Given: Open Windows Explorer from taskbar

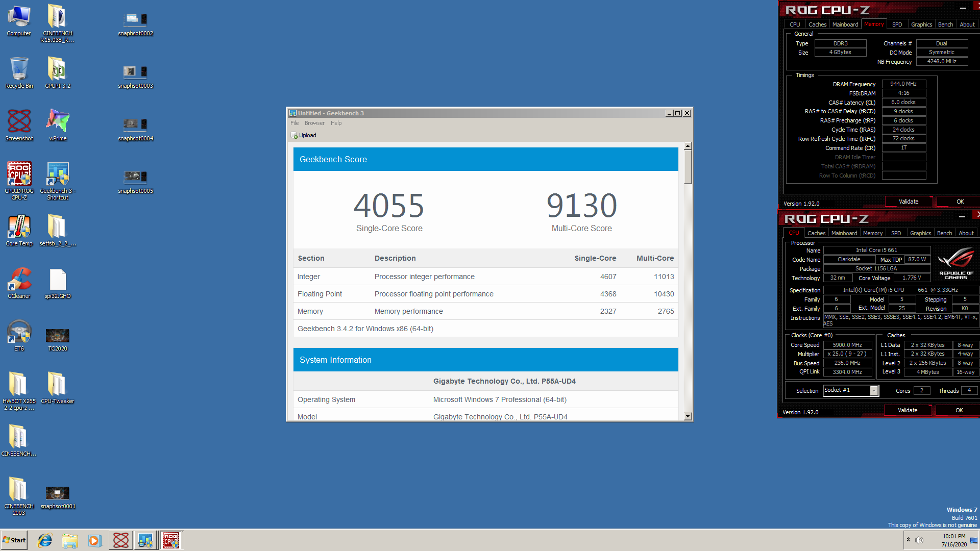Looking at the screenshot, I should (x=70, y=540).
